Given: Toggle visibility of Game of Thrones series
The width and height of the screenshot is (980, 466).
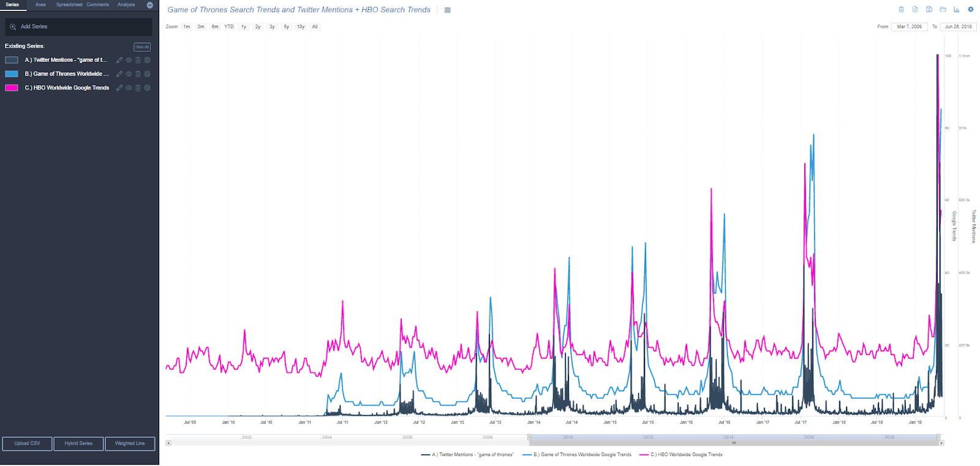Looking at the screenshot, I should click(129, 74).
